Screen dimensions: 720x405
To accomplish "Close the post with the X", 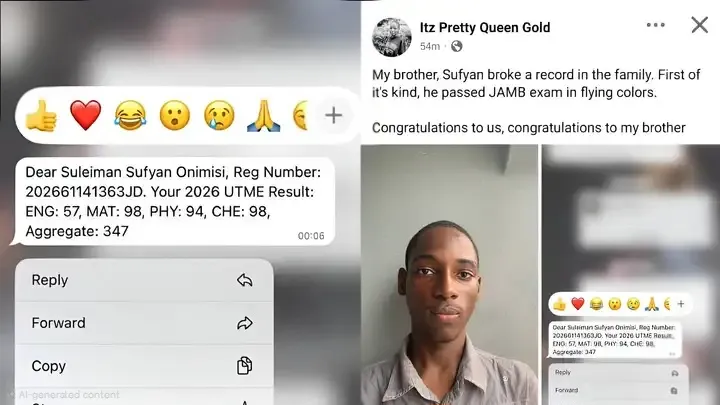I will tap(699, 25).
